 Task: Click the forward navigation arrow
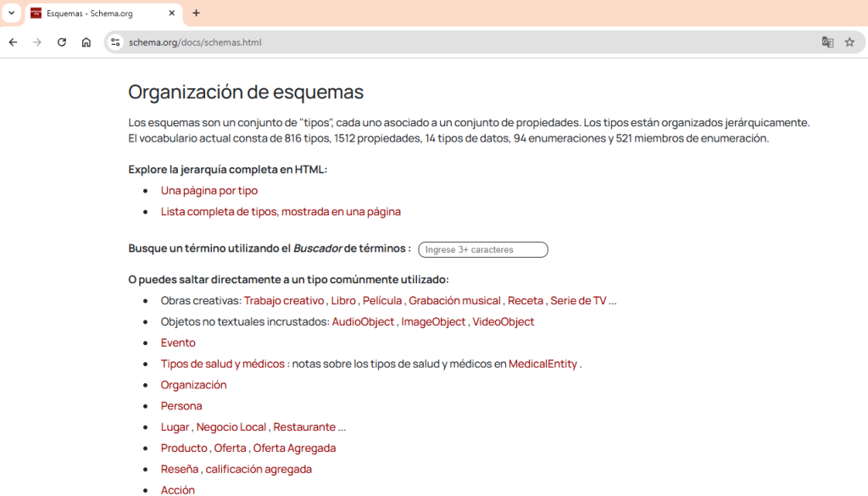tap(37, 42)
